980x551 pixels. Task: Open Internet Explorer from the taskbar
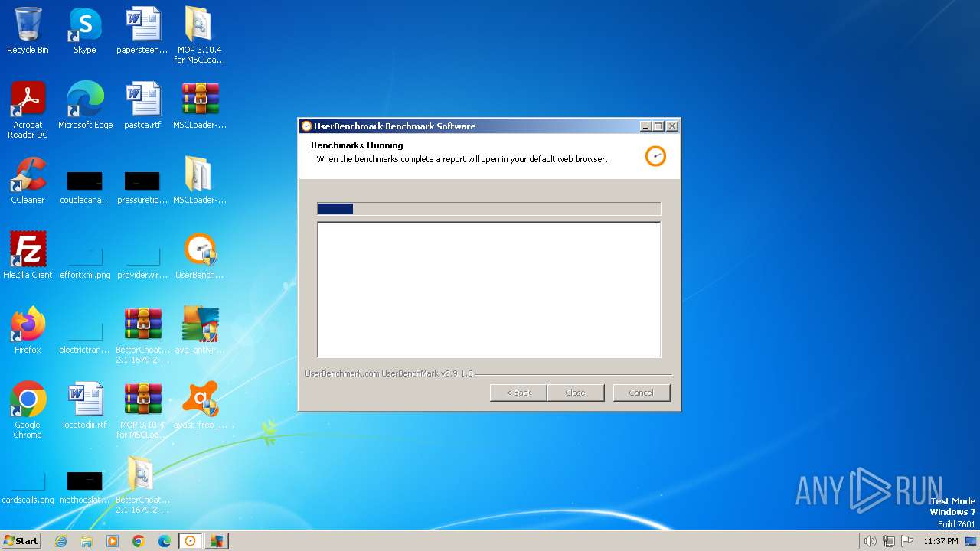tap(61, 541)
